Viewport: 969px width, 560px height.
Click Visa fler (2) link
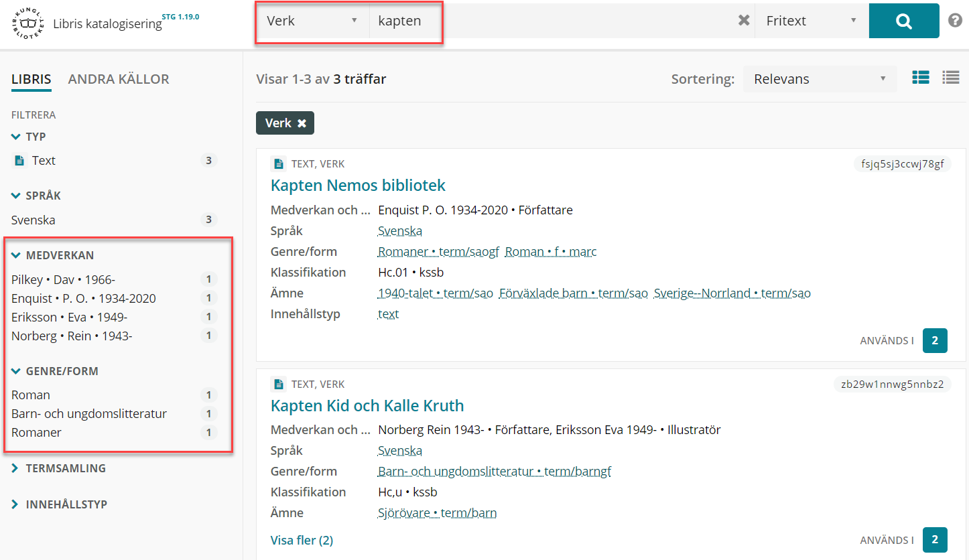tap(302, 540)
